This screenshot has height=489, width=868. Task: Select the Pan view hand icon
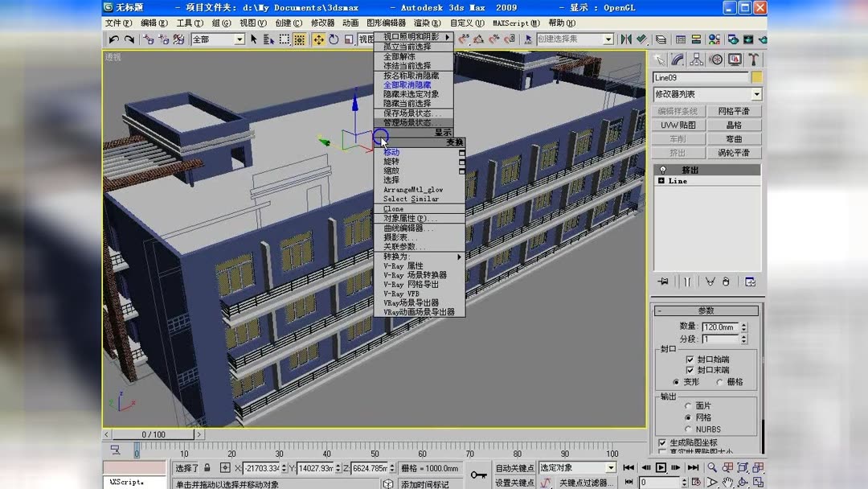click(727, 482)
